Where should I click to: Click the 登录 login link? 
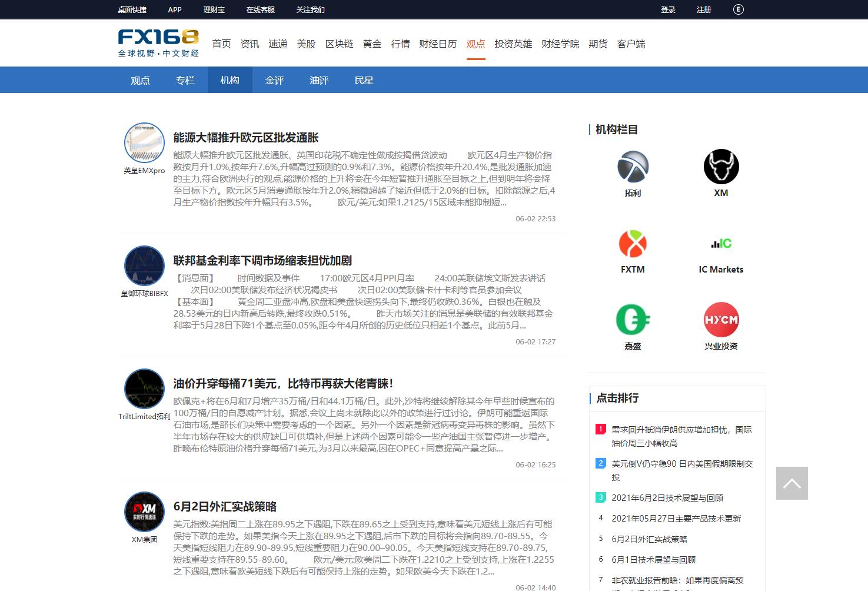tap(668, 10)
